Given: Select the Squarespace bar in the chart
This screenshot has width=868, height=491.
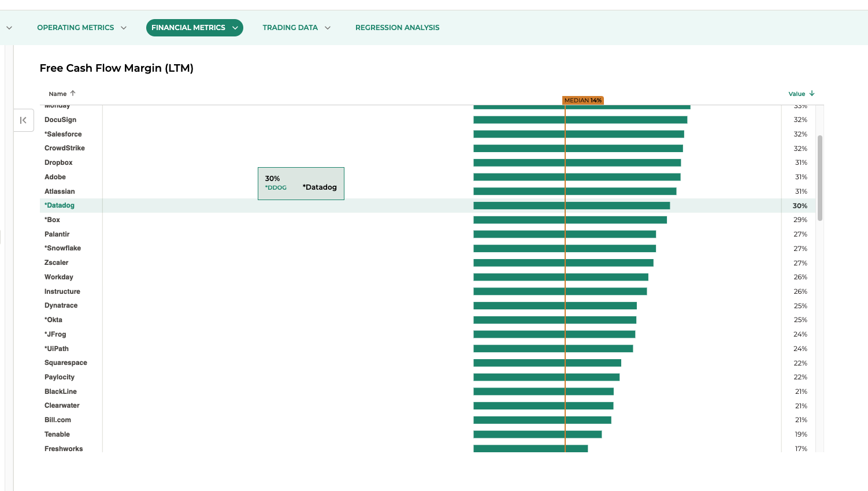Looking at the screenshot, I should tap(547, 363).
